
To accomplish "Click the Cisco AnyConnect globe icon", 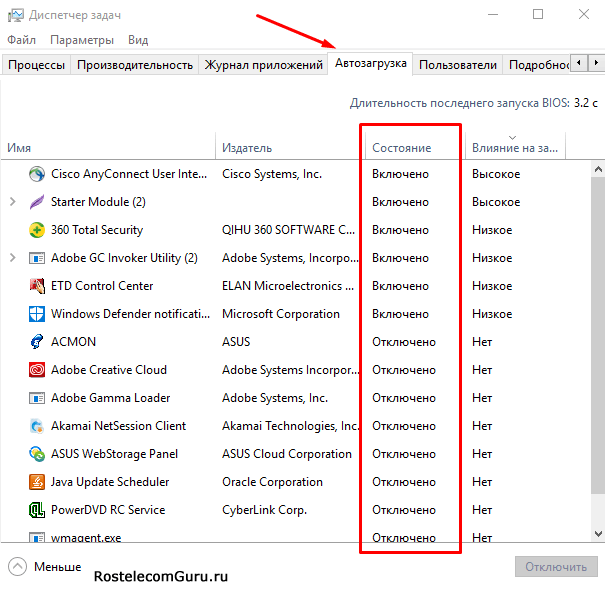I will 37,174.
